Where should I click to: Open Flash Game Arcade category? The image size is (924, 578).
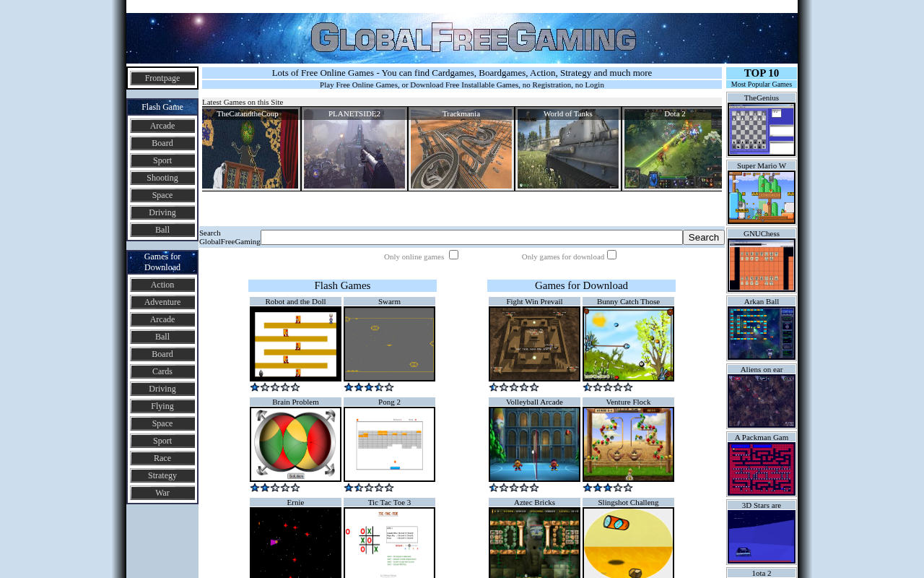162,126
